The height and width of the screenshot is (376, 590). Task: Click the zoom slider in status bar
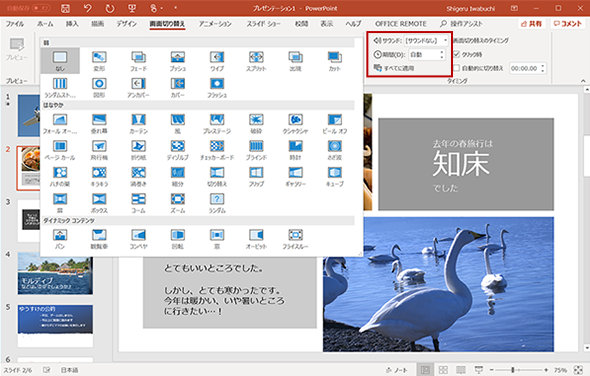tap(519, 370)
